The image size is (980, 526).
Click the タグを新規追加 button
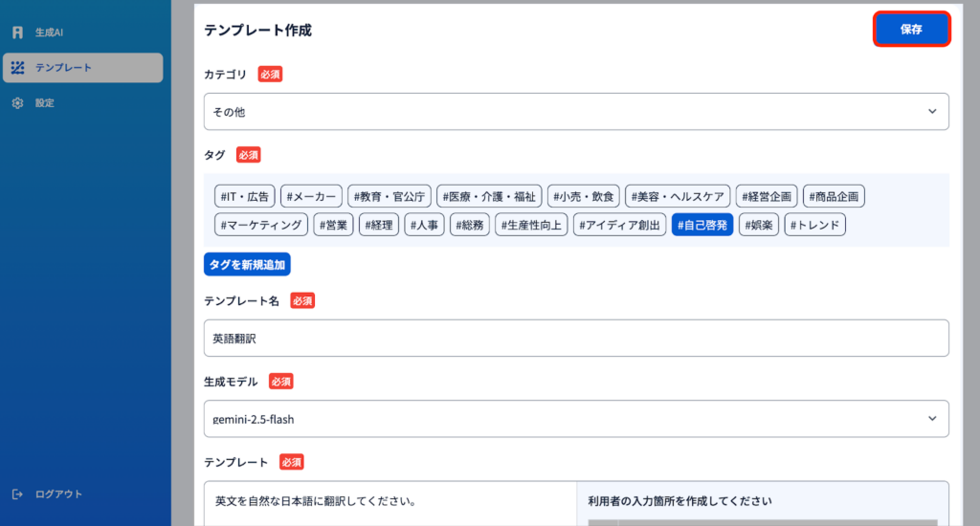click(x=247, y=264)
